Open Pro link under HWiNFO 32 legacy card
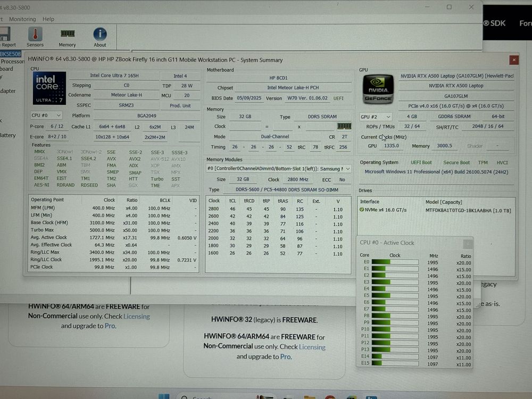This screenshot has width=532, height=399. 285,356
